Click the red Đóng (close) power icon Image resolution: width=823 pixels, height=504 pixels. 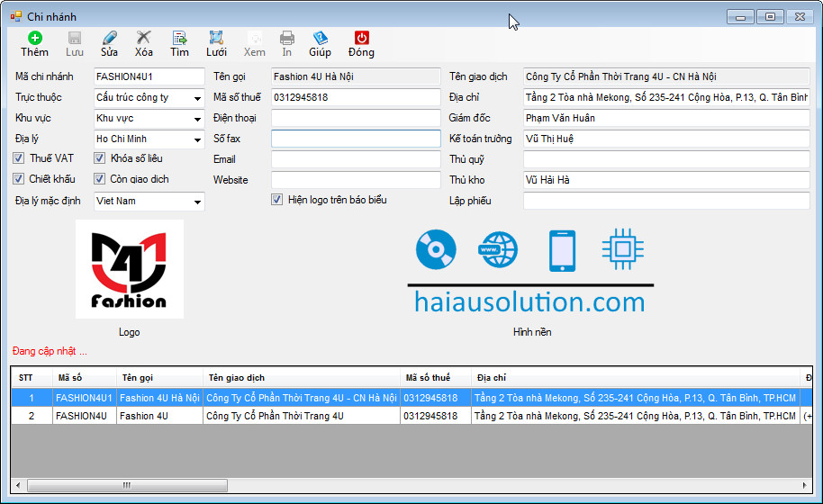pyautogui.click(x=362, y=38)
